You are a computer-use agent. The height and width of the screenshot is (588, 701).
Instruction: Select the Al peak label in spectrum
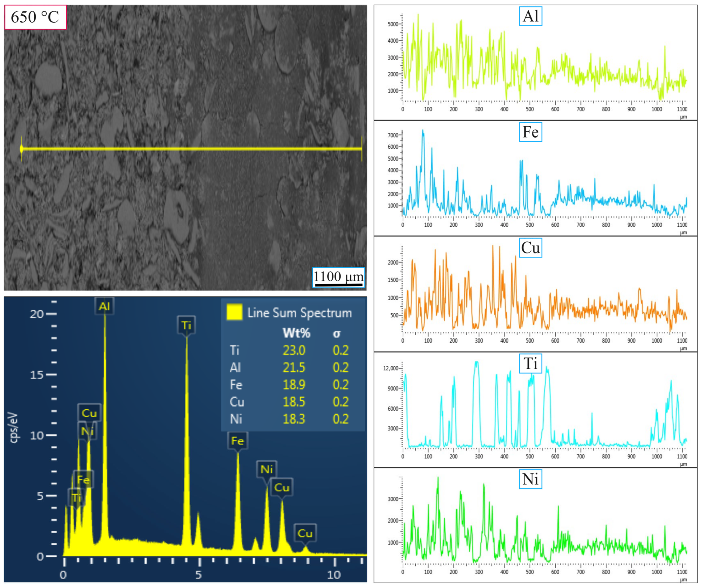(104, 306)
